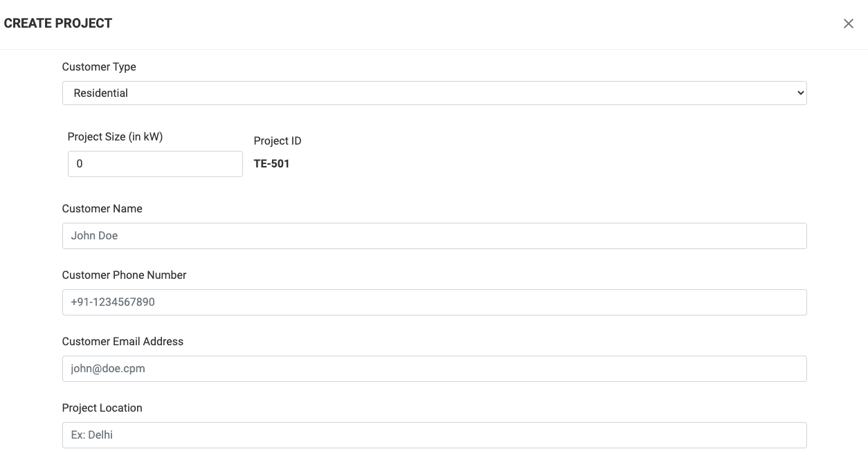
Task: Click the 'Project Location' label
Action: pyautogui.click(x=102, y=408)
